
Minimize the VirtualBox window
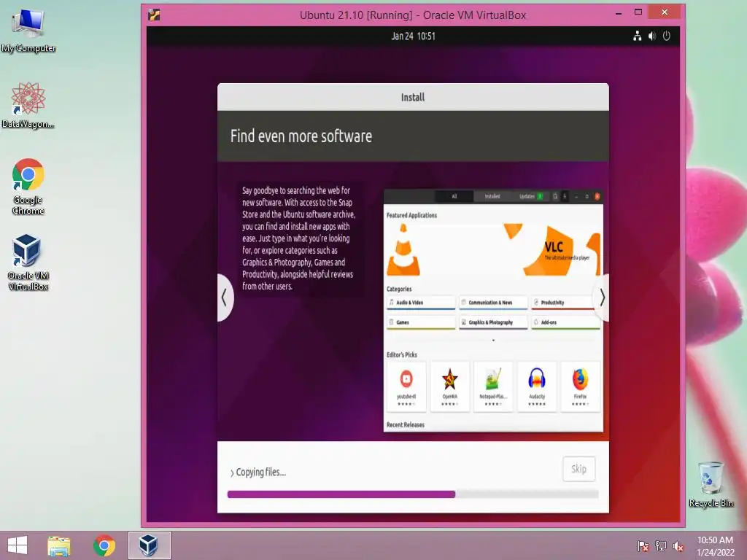click(x=619, y=13)
